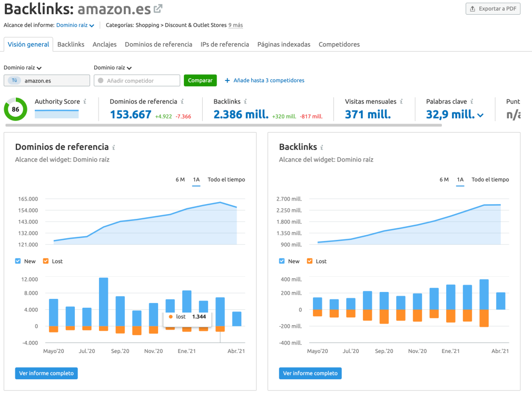Screen dimensions: 532x393
Task: Click info icon next to Authority Score
Action: tap(85, 102)
